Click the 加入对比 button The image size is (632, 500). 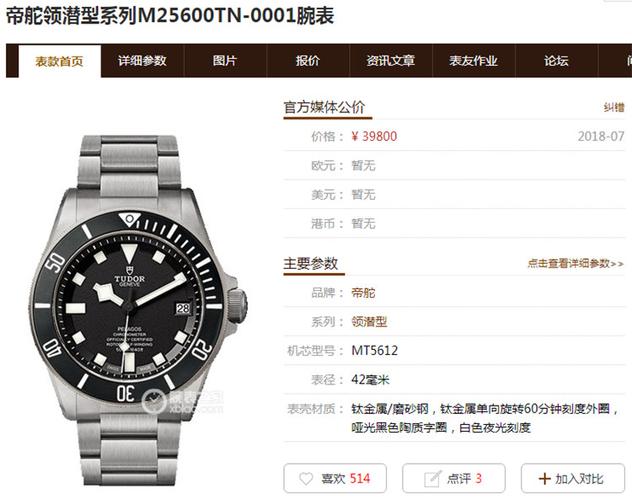click(x=573, y=478)
